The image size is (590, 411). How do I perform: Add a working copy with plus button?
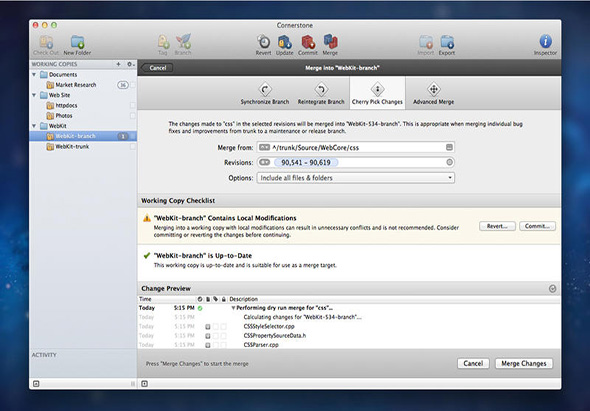[118, 64]
